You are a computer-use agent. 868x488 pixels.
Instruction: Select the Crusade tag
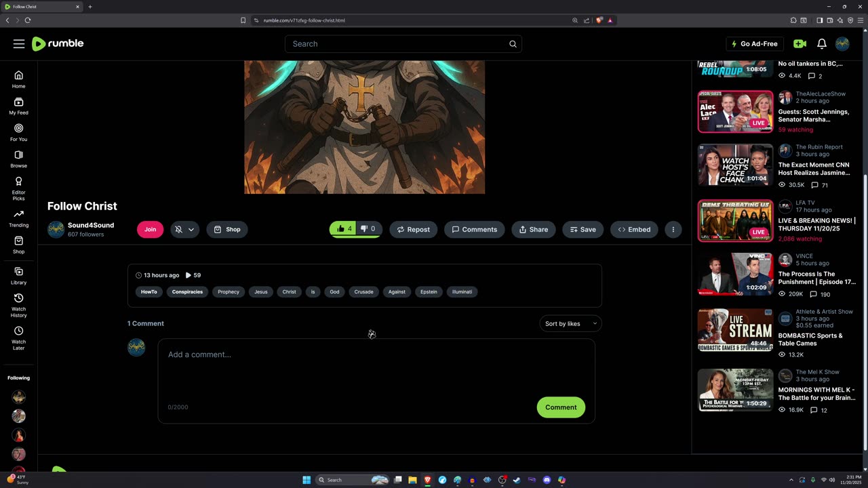tap(363, 292)
